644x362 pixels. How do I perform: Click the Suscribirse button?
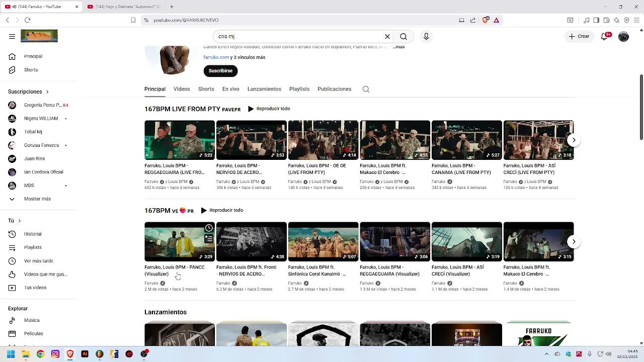tap(220, 71)
